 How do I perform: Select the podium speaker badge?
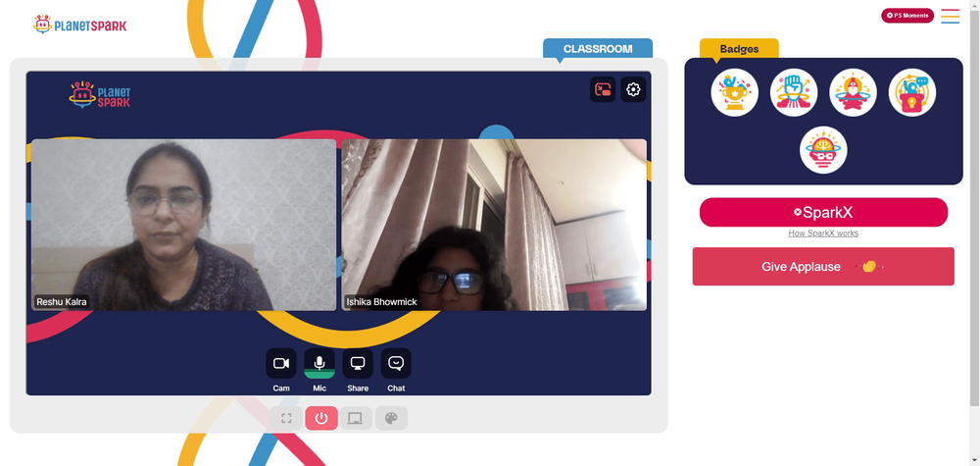[x=911, y=92]
